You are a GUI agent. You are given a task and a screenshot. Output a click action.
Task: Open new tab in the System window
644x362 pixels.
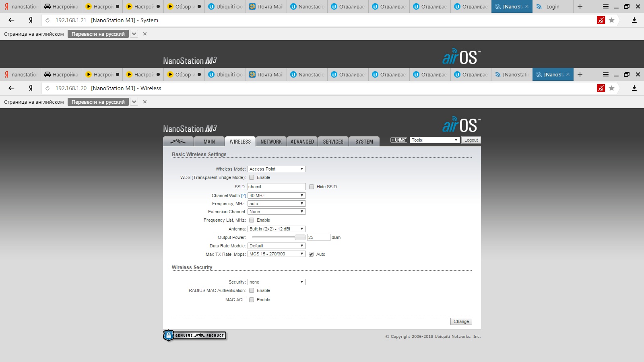click(x=580, y=6)
